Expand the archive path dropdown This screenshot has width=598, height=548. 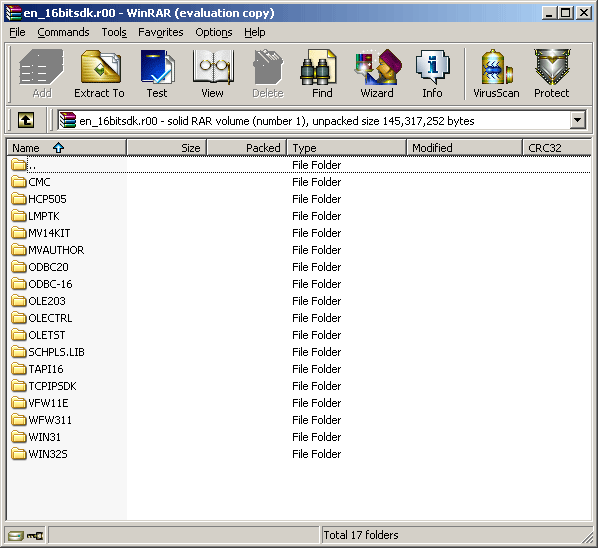click(x=578, y=121)
